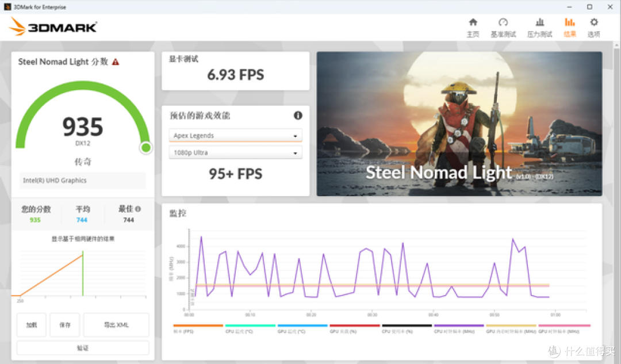Toggle the teal CPU 温度 (°C) legend series
This screenshot has height=364, width=621.
[x=250, y=328]
